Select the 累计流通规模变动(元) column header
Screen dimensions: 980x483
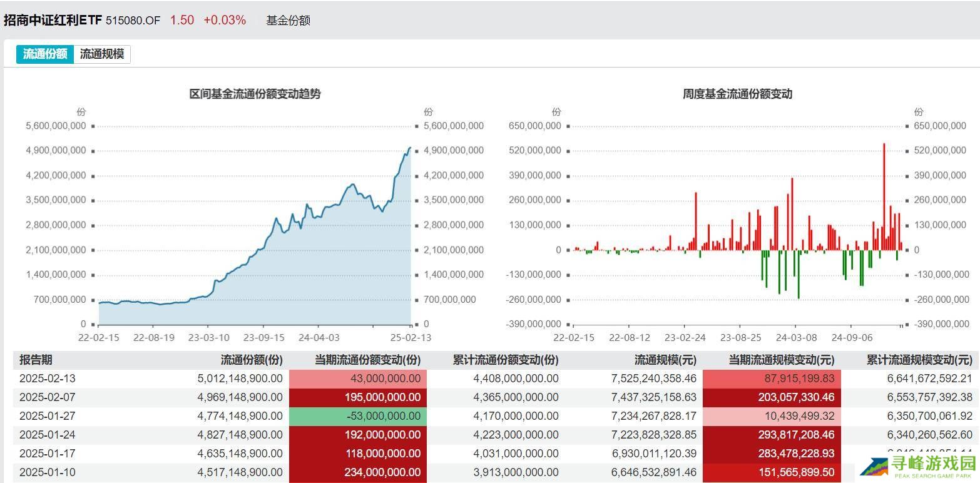tap(919, 360)
